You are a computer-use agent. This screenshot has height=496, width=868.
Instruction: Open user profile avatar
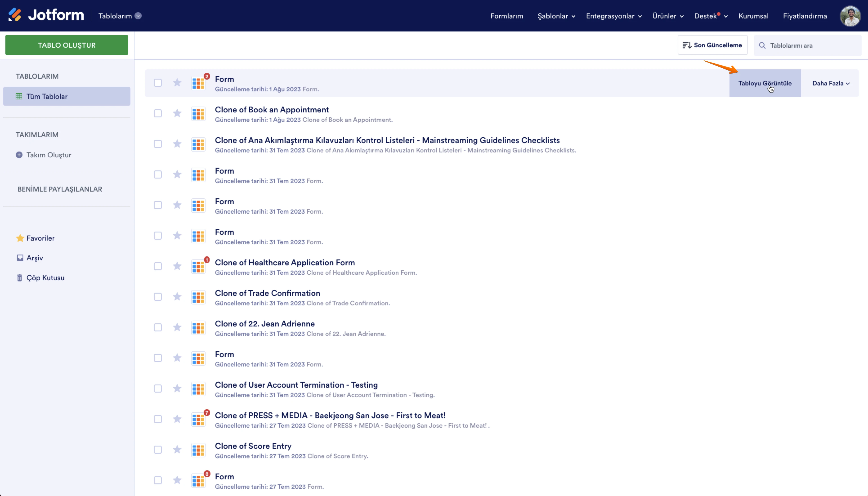(x=850, y=16)
